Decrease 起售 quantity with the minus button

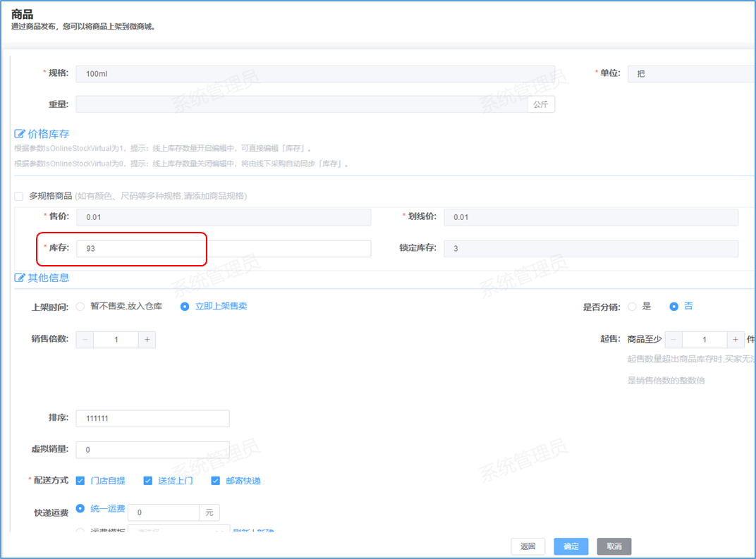click(673, 340)
